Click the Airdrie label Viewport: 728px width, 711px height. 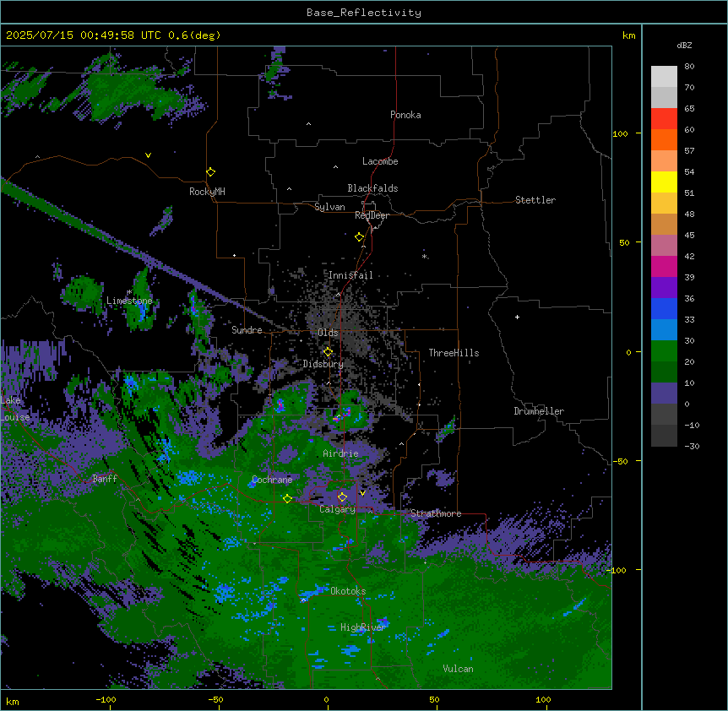tap(341, 453)
